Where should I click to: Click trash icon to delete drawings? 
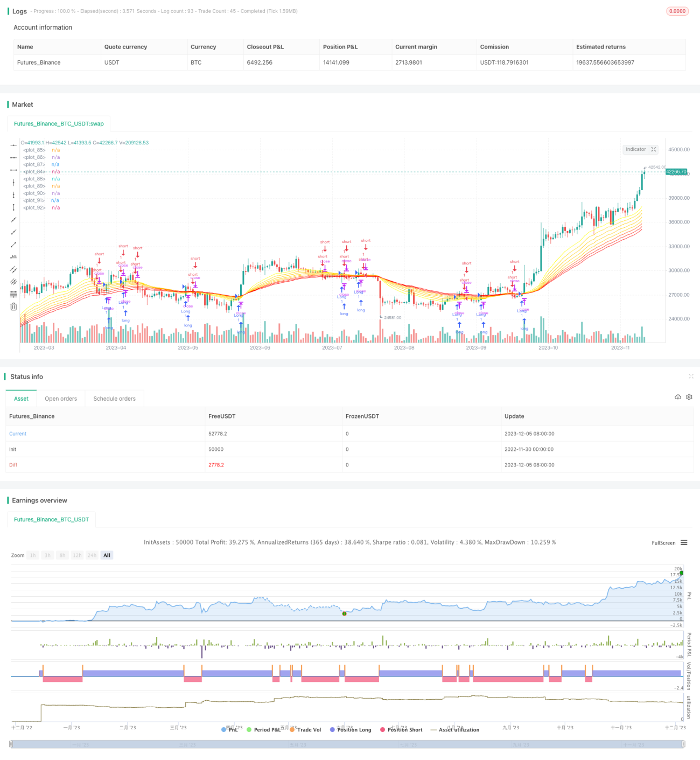[13, 306]
